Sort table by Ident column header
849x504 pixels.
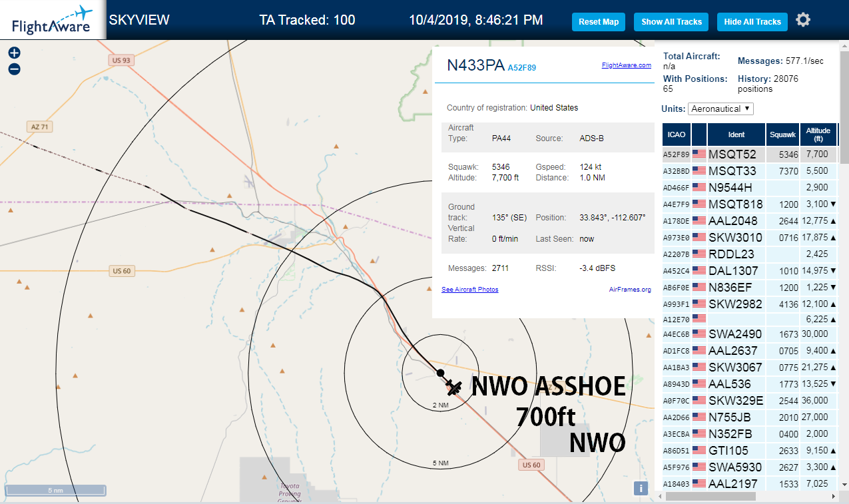tap(736, 134)
